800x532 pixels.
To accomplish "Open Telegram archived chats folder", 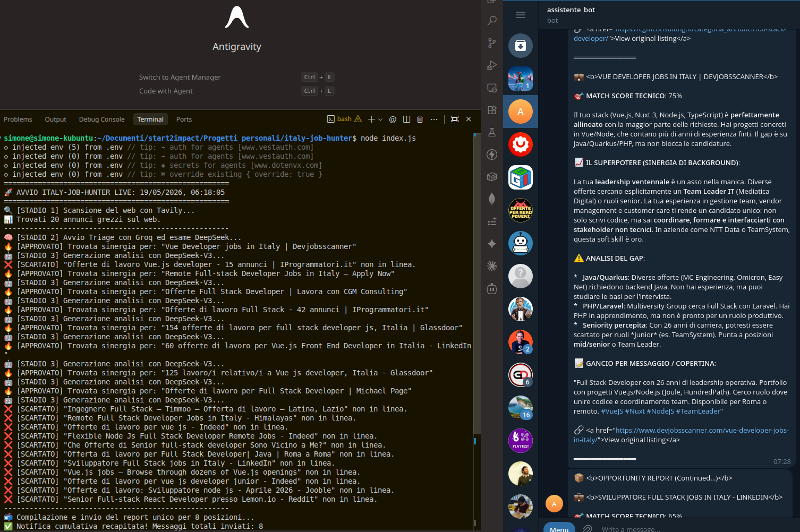I will (x=521, y=46).
